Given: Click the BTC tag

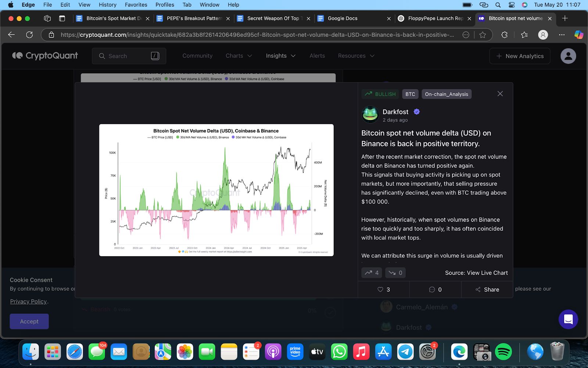Looking at the screenshot, I should (x=410, y=94).
